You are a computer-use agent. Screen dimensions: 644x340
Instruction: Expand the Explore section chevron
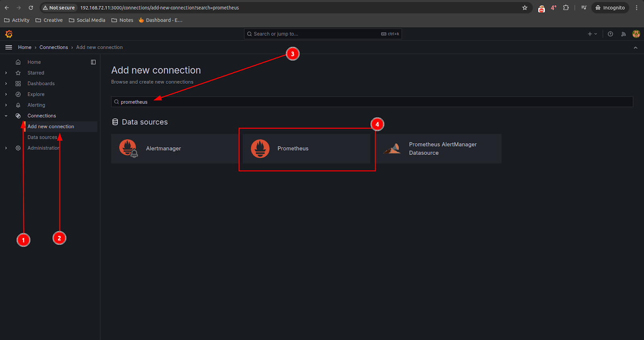pos(6,95)
